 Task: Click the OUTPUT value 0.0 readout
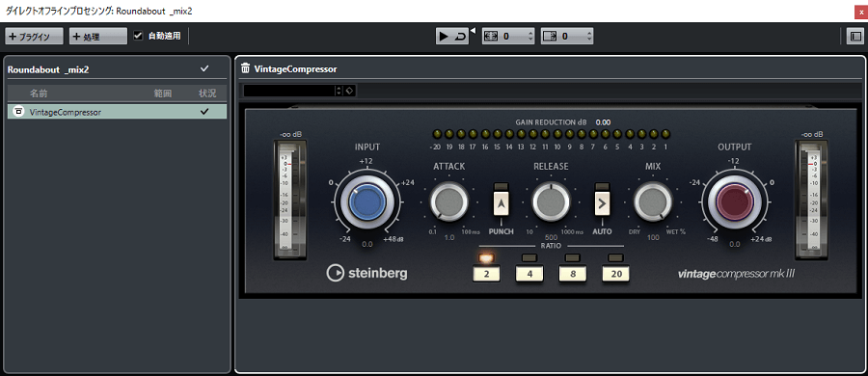pyautogui.click(x=735, y=244)
